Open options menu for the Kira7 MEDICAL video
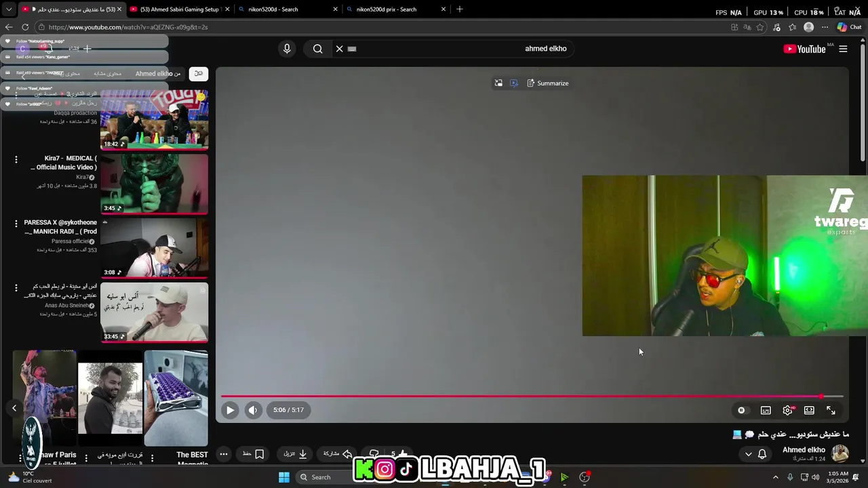The width and height of the screenshot is (868, 488). [16, 159]
